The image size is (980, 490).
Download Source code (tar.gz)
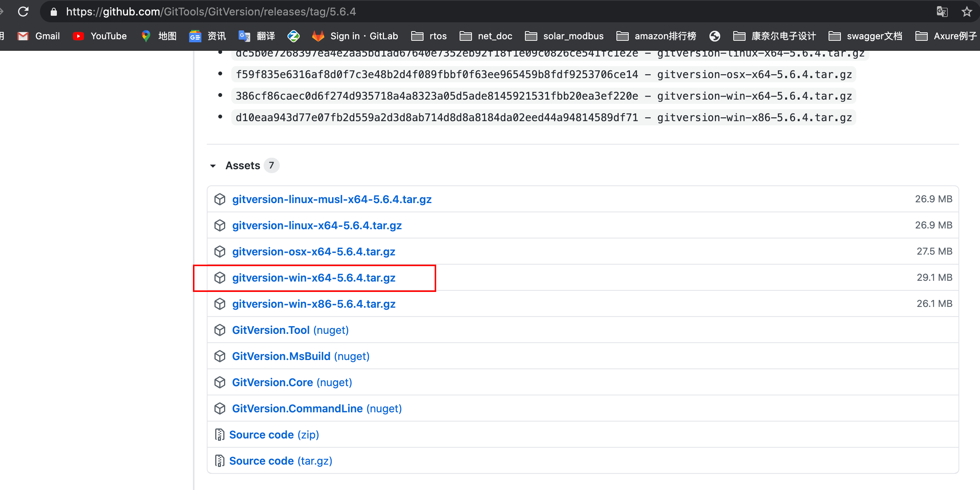(281, 461)
